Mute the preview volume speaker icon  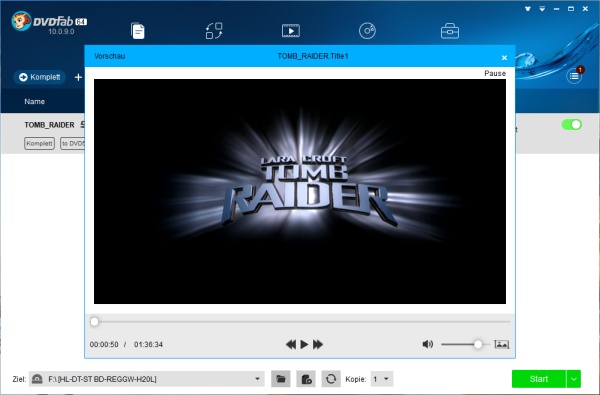pos(428,344)
